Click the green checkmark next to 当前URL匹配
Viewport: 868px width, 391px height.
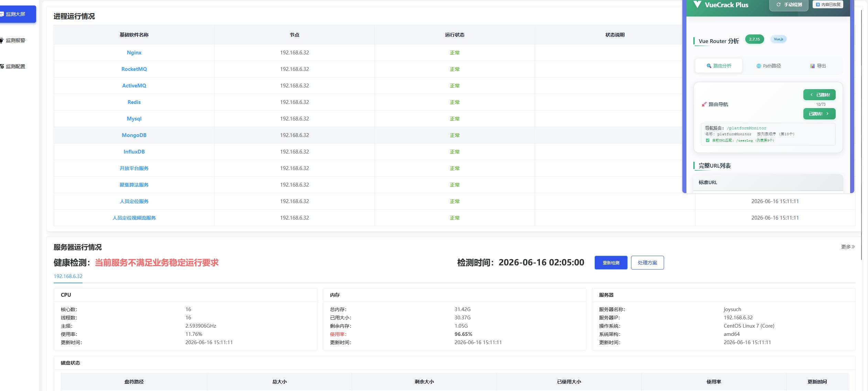[x=707, y=140]
